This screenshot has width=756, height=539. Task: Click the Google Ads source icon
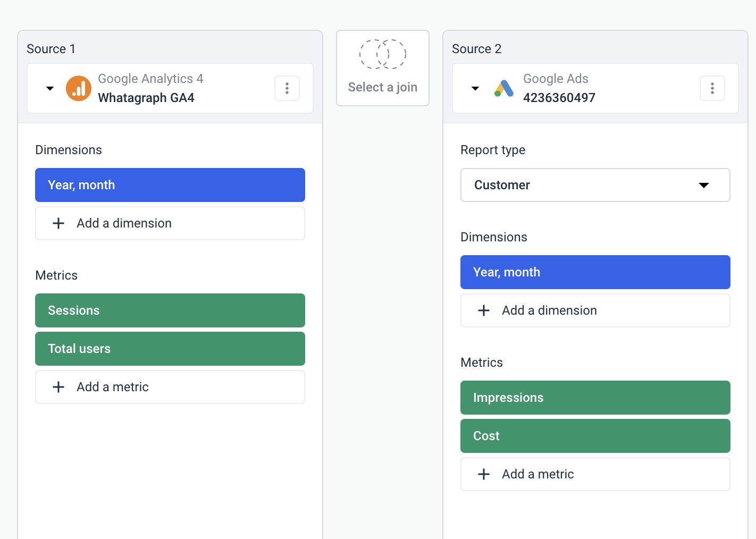click(503, 88)
